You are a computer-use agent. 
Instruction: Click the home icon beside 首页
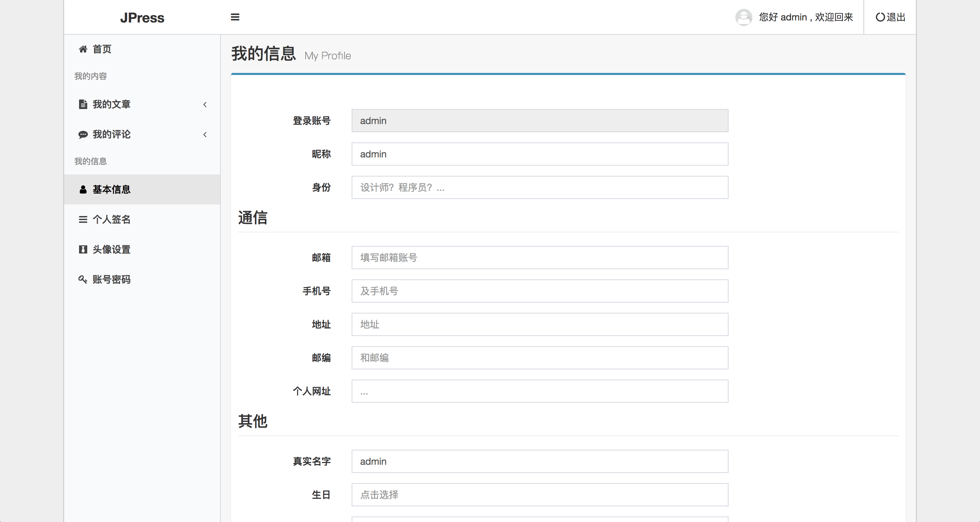pyautogui.click(x=83, y=49)
